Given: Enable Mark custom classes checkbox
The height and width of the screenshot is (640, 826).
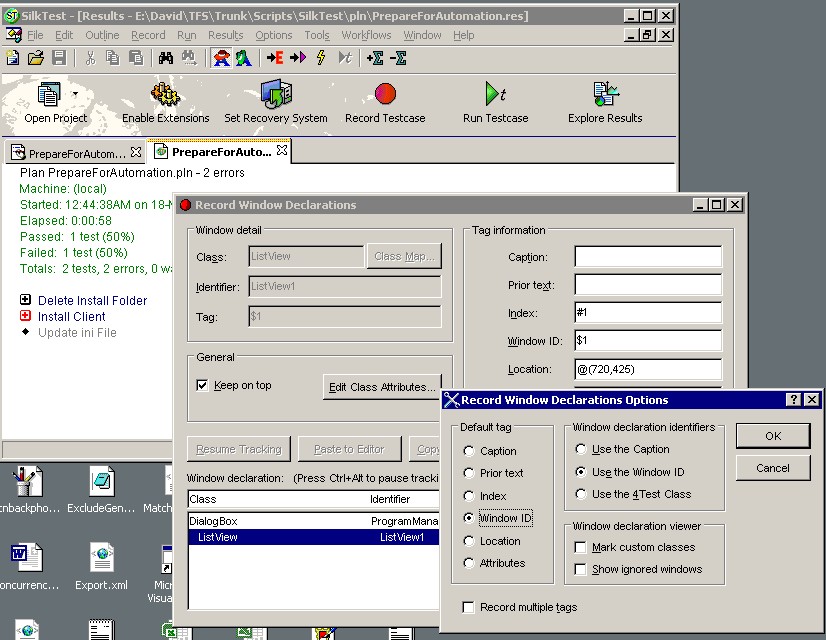Looking at the screenshot, I should pos(581,547).
